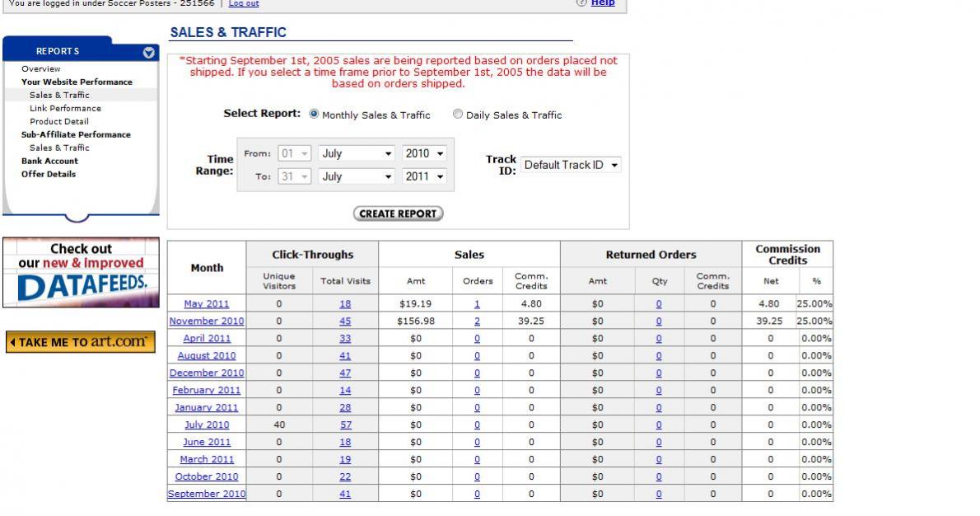Open Offer Details section

48,174
